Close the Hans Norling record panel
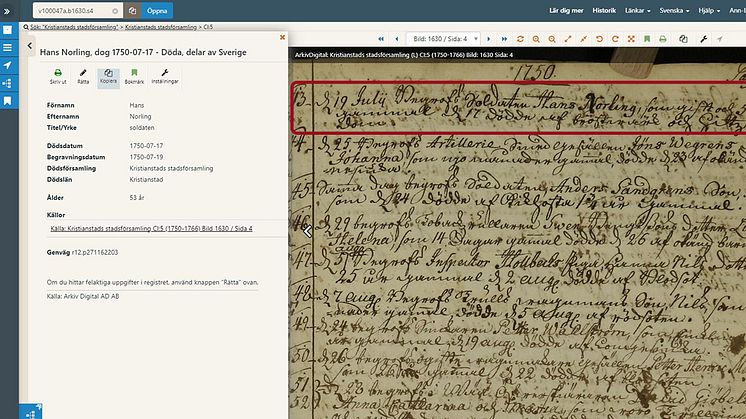The image size is (746, 419). coord(282,37)
